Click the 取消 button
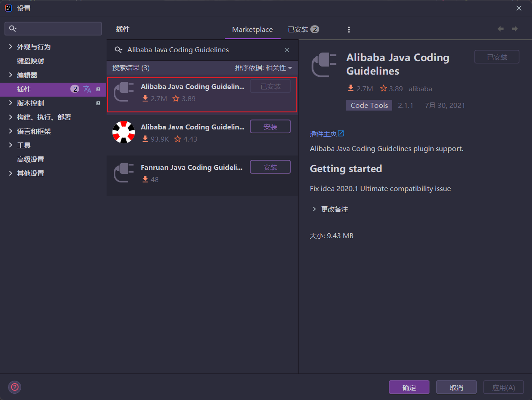 [456, 387]
